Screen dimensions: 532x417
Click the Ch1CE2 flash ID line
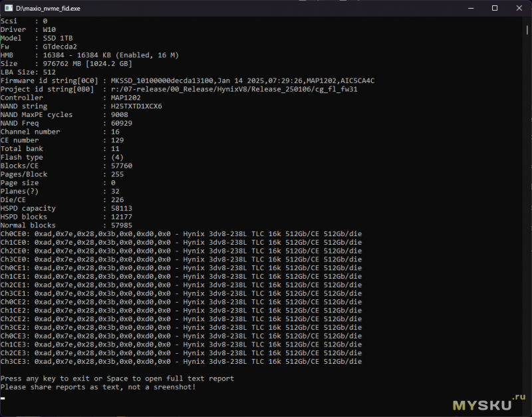tap(181, 310)
